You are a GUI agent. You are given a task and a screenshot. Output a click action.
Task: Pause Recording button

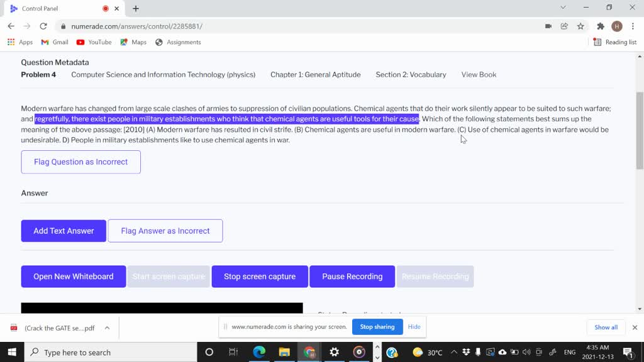tap(352, 277)
